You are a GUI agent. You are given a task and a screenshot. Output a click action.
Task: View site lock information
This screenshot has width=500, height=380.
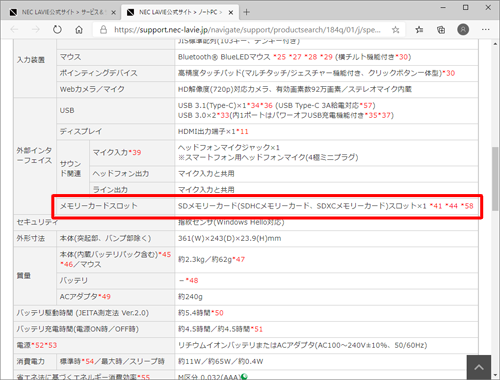coord(104,30)
